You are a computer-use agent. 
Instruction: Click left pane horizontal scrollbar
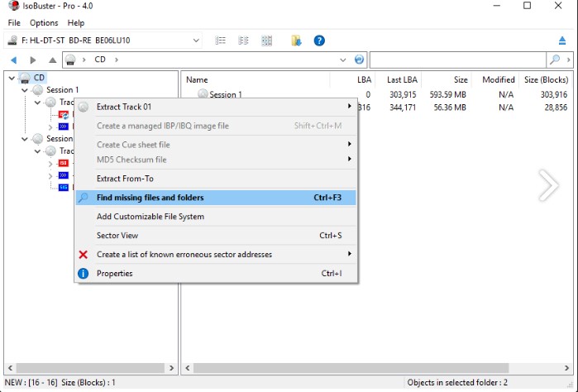pos(90,368)
